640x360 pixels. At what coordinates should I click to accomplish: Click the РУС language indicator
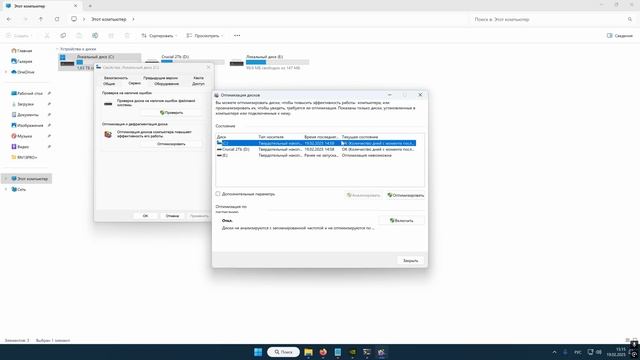(x=578, y=352)
